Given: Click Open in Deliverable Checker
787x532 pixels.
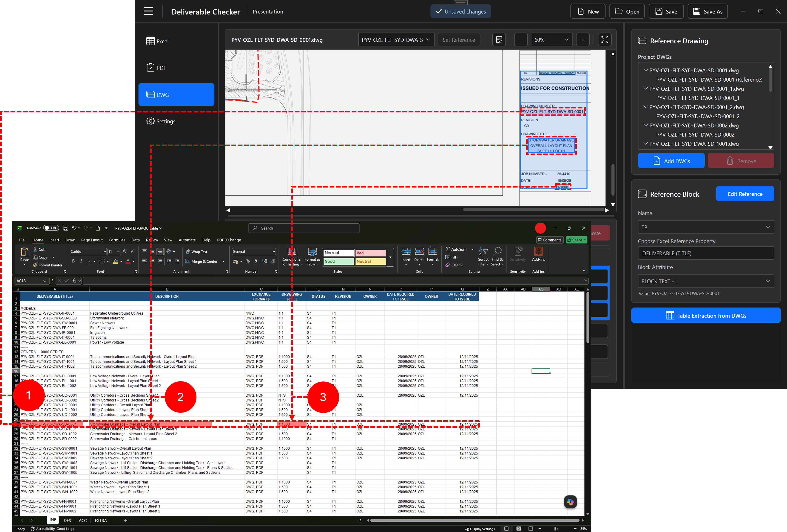Looking at the screenshot, I should (627, 11).
